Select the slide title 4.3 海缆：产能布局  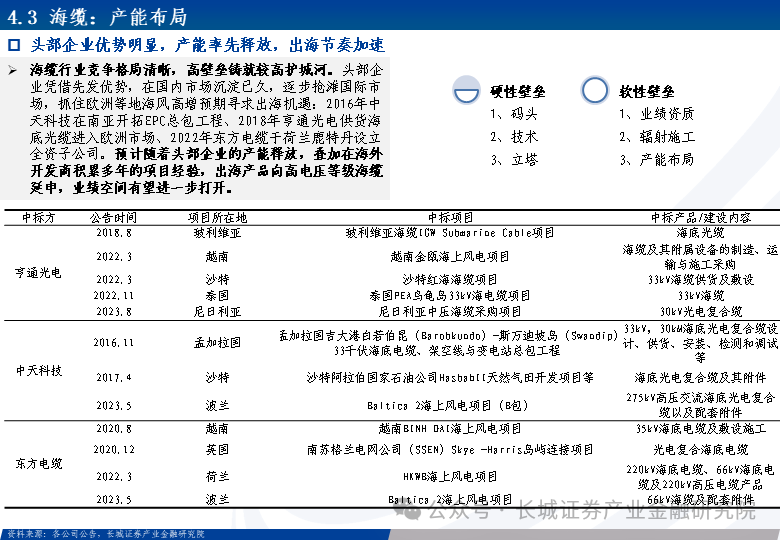click(98, 17)
